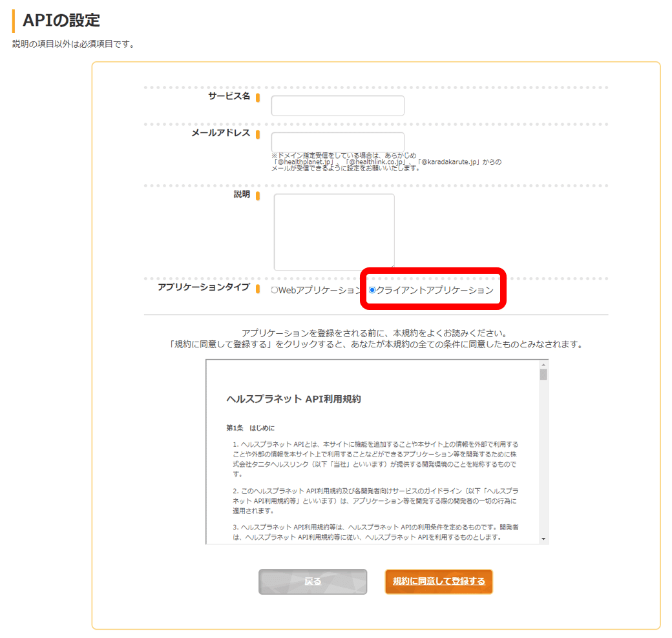
Task: Click the 説明 label
Action: click(242, 194)
